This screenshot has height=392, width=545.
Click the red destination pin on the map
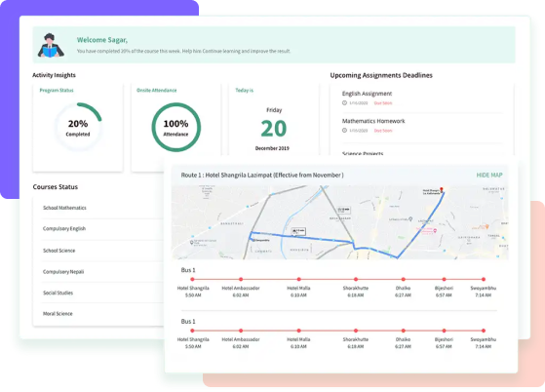tap(442, 190)
